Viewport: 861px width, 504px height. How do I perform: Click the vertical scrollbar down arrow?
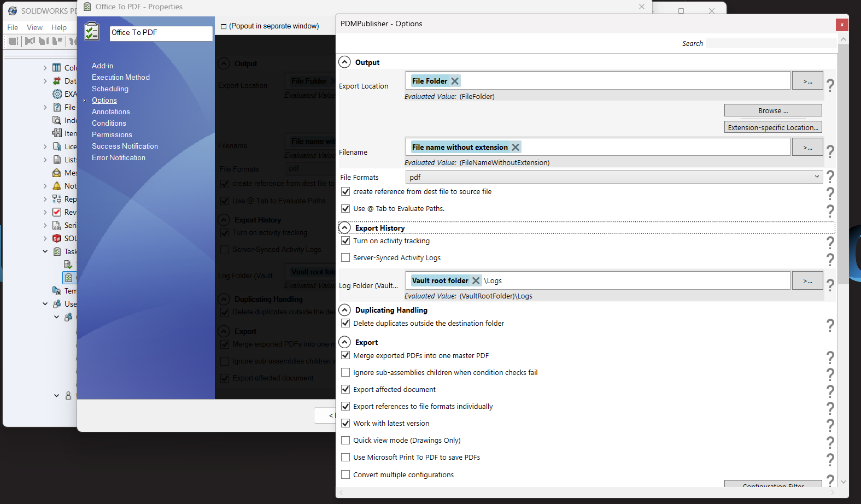843,482
